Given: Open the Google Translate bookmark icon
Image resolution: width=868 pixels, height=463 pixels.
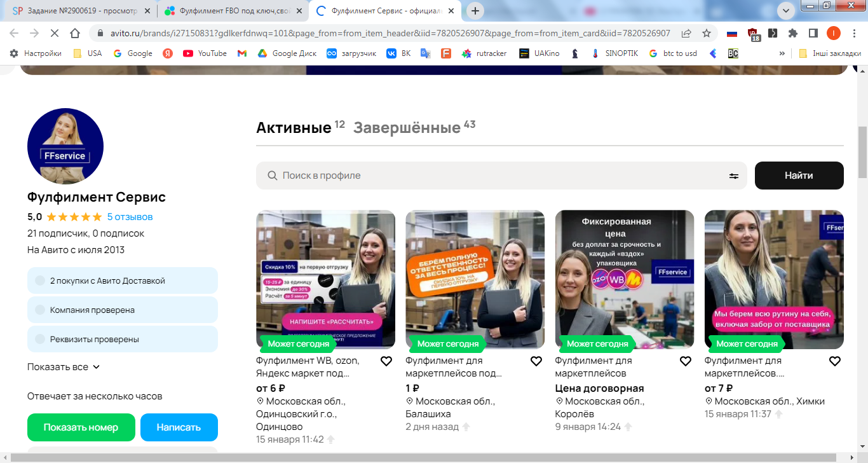Looking at the screenshot, I should pos(426,53).
